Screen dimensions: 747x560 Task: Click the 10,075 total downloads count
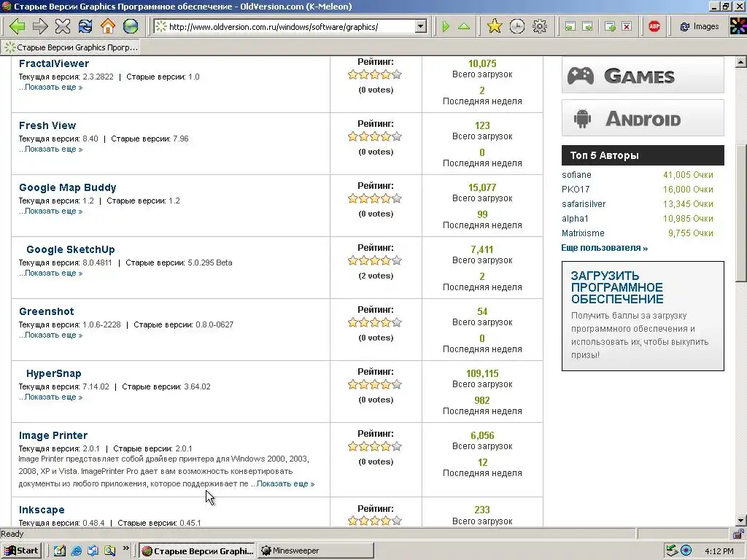482,64
